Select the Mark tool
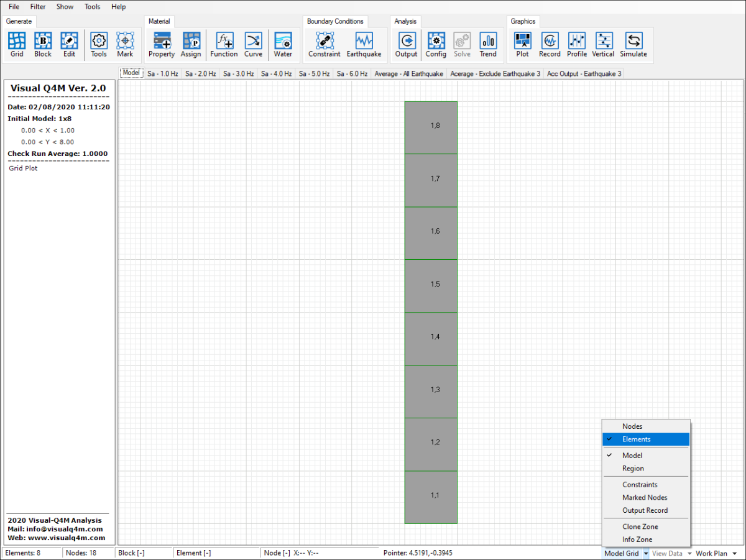The image size is (746, 560). pos(125,45)
